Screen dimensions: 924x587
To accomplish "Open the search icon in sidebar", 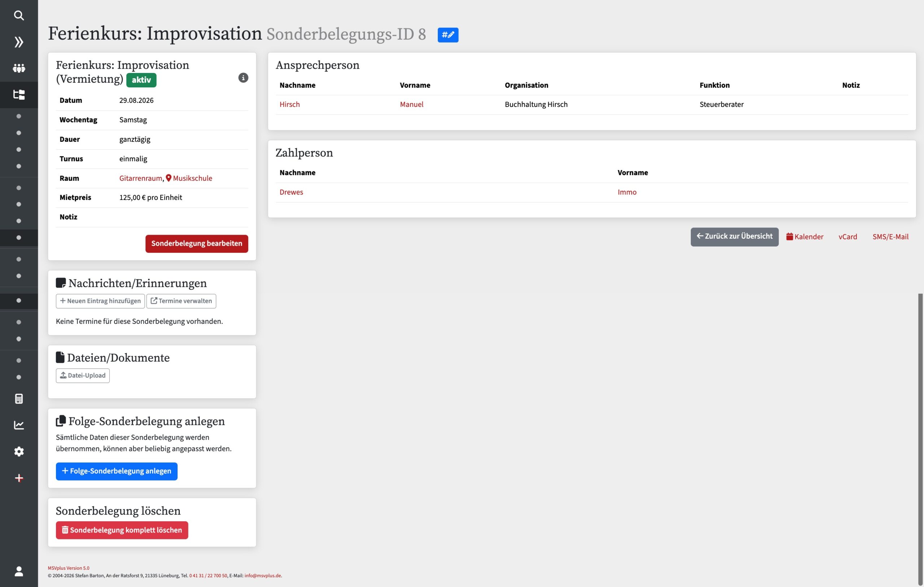I will point(19,16).
